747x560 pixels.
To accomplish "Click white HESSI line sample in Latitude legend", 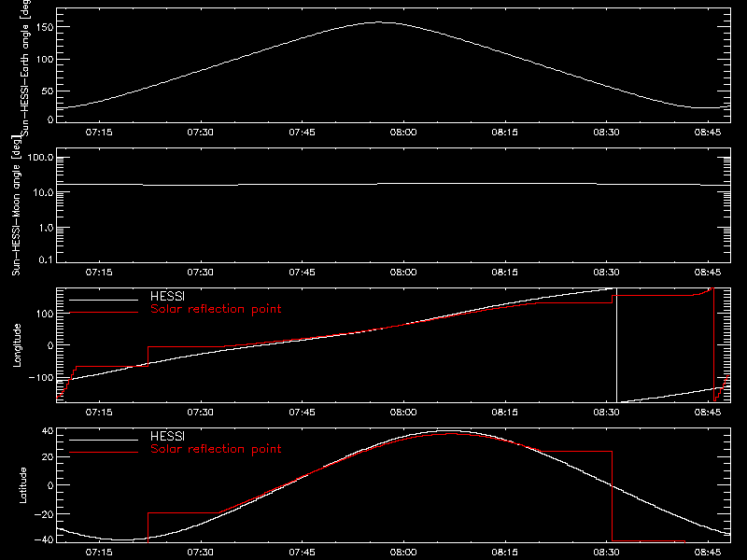I will tap(104, 440).
